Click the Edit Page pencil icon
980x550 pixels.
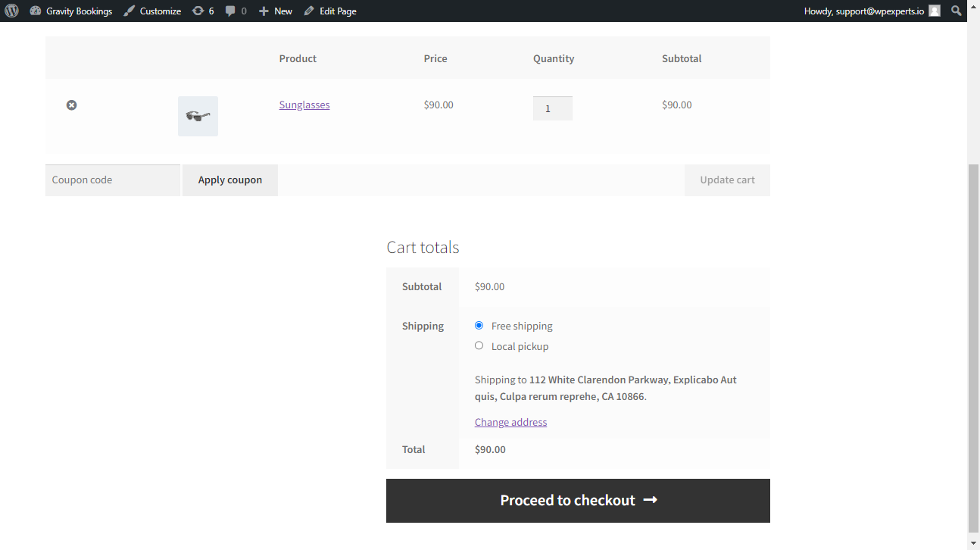[x=309, y=11]
